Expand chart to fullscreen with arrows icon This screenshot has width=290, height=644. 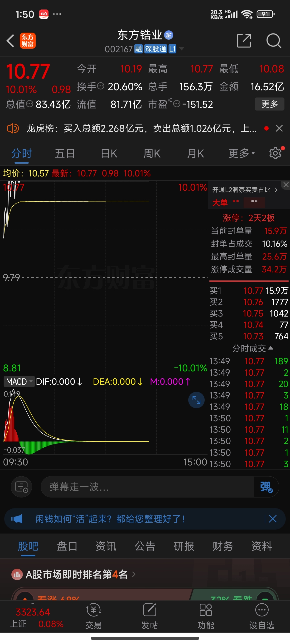pos(196,400)
